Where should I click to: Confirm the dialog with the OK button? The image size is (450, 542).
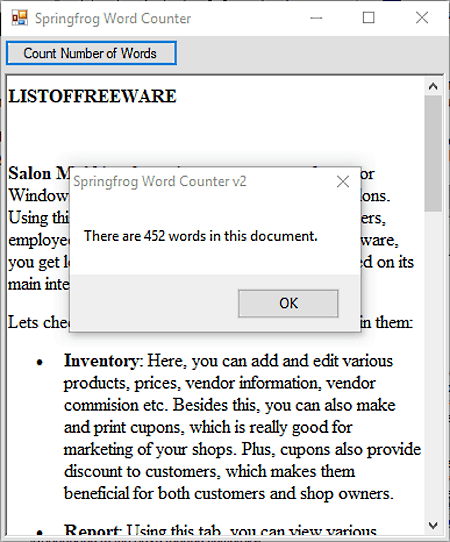click(288, 303)
